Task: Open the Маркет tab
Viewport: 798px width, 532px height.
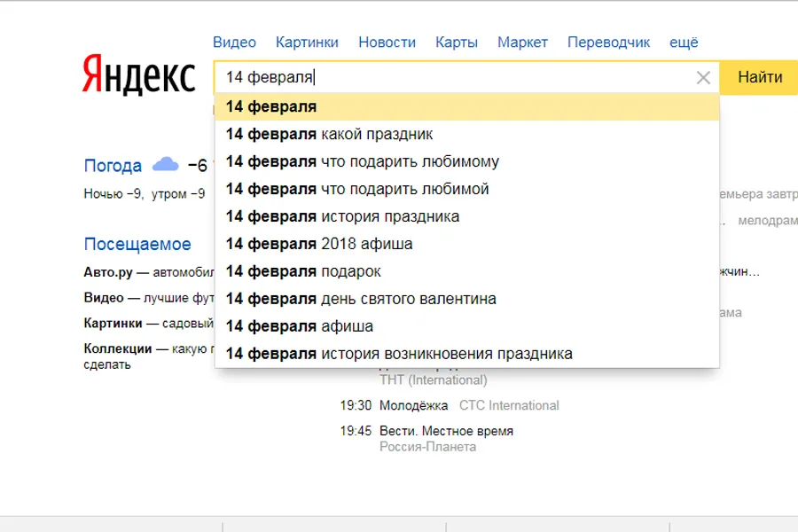Action: (522, 43)
